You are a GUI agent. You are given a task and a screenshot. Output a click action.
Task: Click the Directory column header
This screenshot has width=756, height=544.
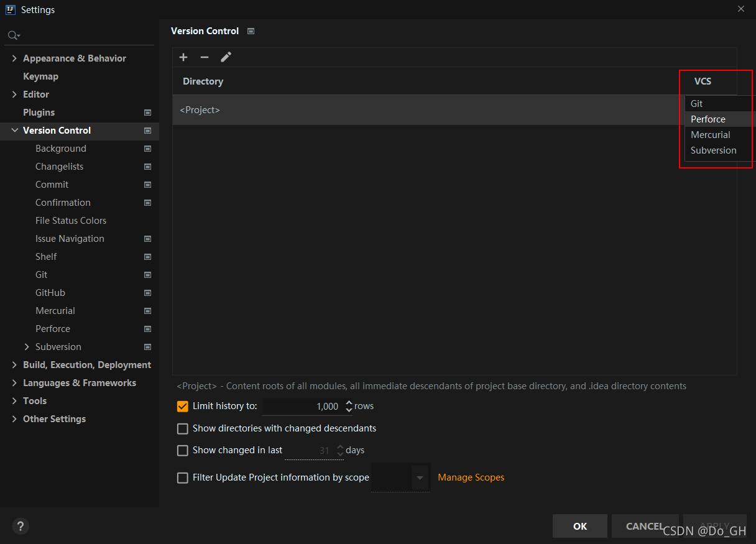203,81
